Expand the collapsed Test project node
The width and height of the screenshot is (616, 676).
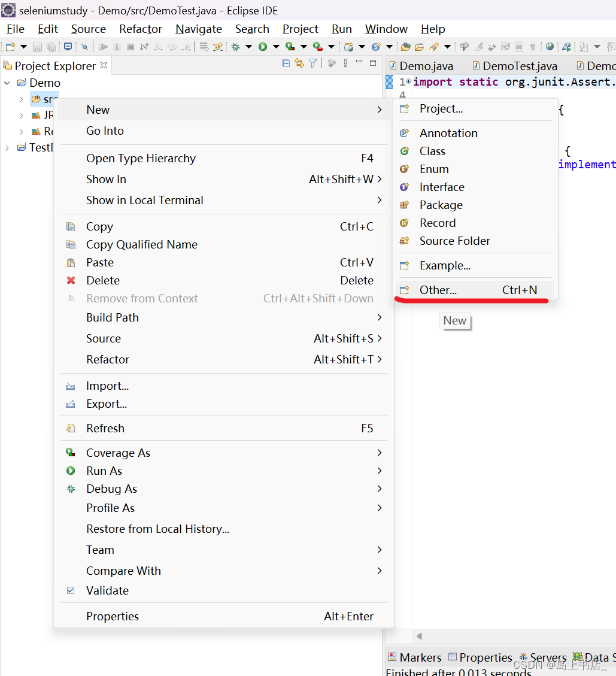click(x=7, y=148)
